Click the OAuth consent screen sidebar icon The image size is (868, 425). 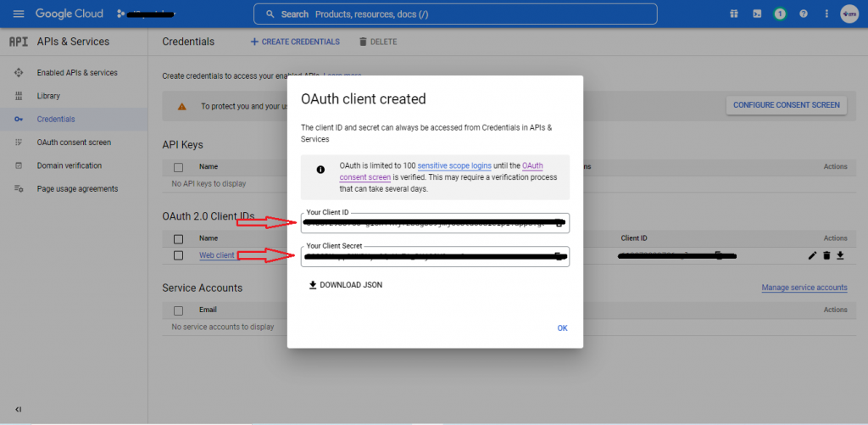[19, 143]
